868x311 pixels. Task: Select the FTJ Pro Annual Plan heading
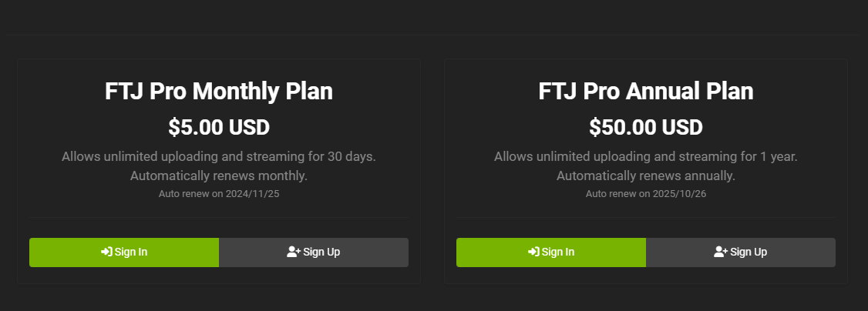click(645, 92)
